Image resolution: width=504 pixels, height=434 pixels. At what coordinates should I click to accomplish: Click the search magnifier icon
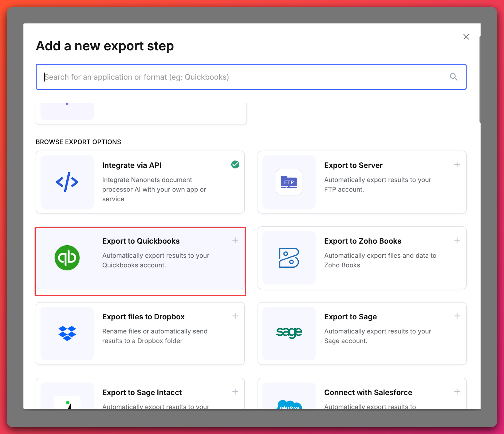(x=454, y=77)
